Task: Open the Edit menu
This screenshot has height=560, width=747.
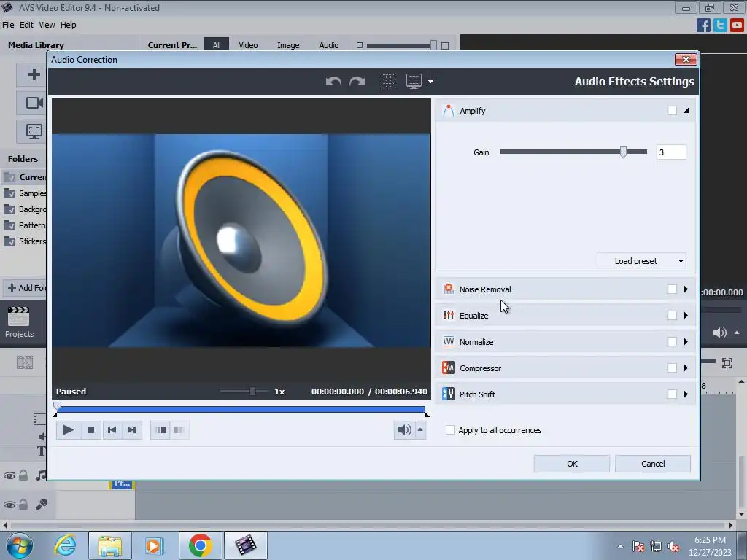Action: (26, 25)
